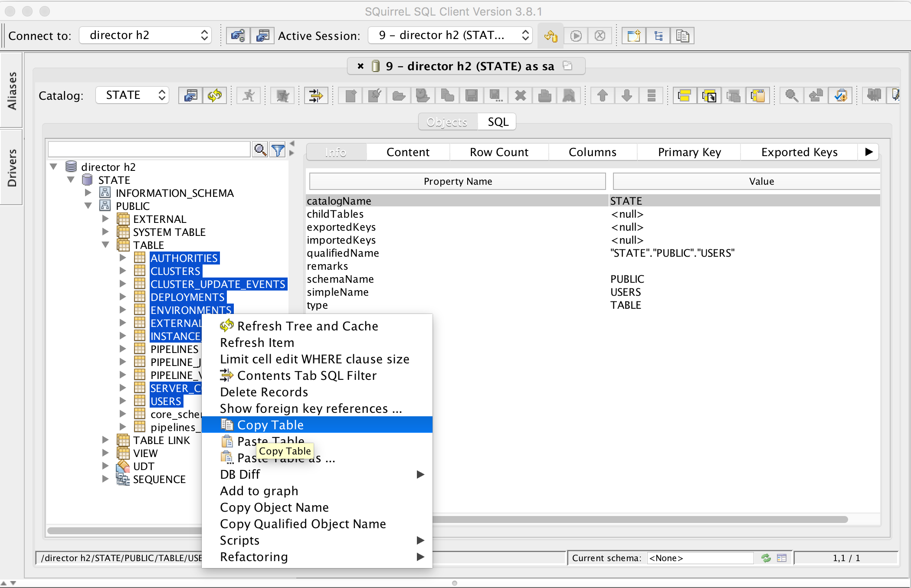
Task: Expand the AUTHORITIES table node
Action: pos(123,258)
